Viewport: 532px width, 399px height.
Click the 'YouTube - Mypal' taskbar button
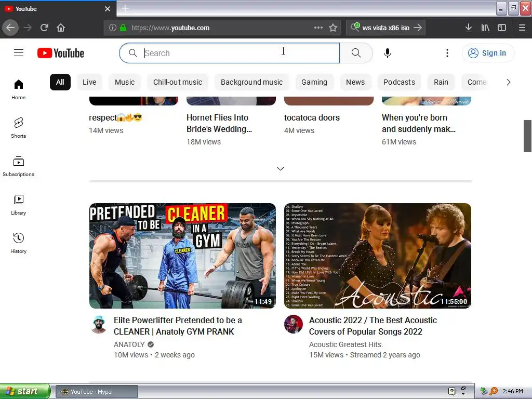click(97, 392)
